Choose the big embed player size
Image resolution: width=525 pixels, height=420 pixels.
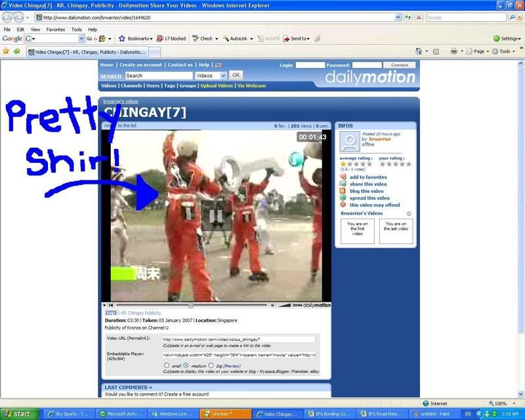click(x=211, y=365)
